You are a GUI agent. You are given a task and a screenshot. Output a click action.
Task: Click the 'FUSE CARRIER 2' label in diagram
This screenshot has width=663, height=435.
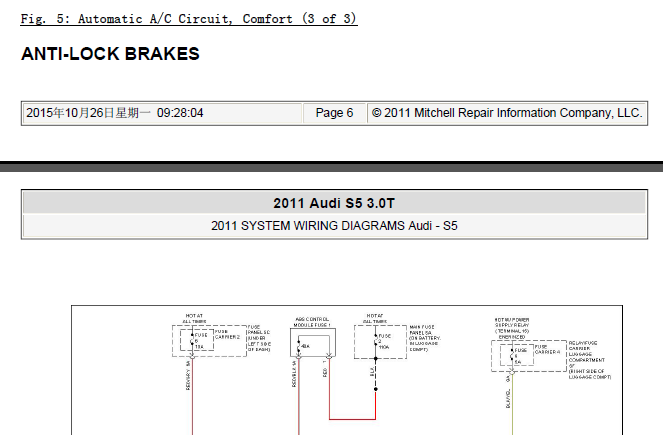(227, 334)
